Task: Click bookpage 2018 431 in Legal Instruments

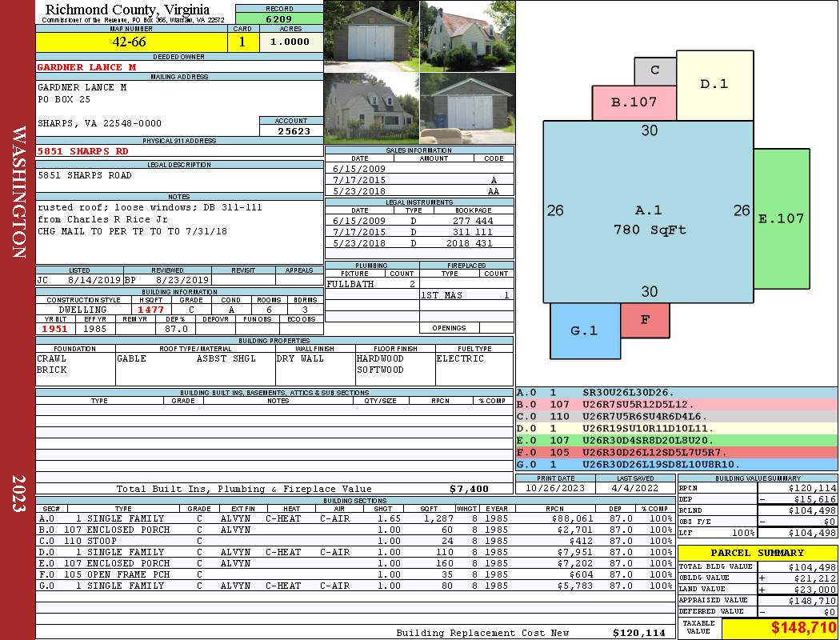Action: 470,243
